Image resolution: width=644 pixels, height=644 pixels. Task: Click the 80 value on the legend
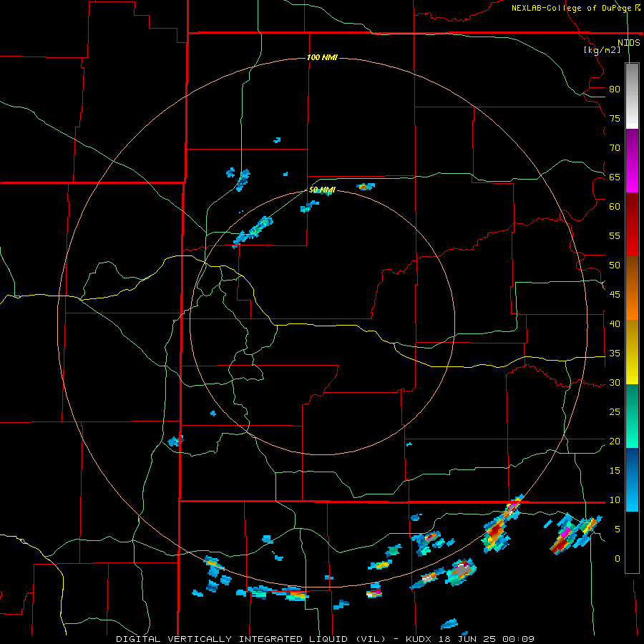pos(615,89)
